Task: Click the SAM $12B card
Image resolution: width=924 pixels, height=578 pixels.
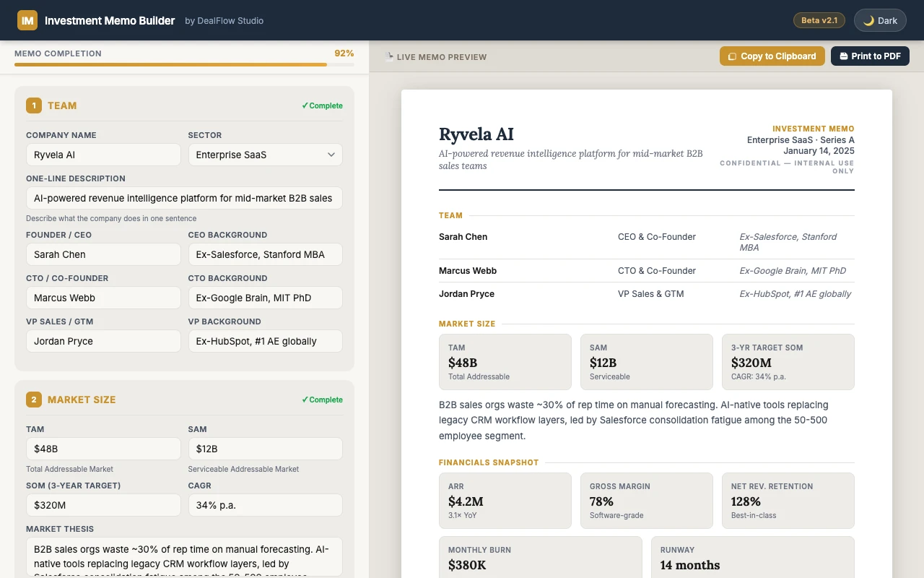Action: (x=647, y=362)
